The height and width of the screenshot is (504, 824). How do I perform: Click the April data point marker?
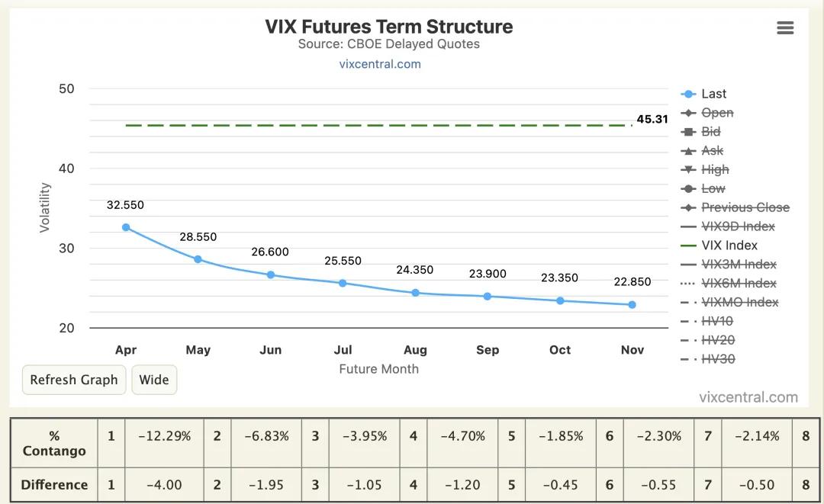(126, 227)
